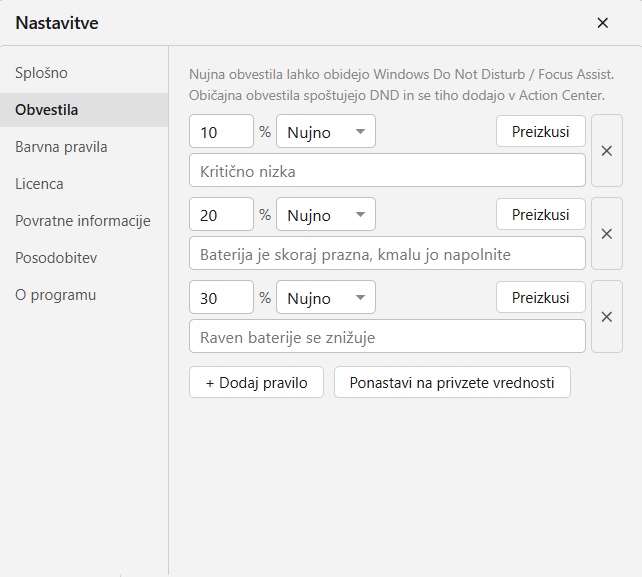Open Nujno dropdown for the 20% rule
Image resolution: width=642 pixels, height=577 pixels.
pyautogui.click(x=326, y=214)
